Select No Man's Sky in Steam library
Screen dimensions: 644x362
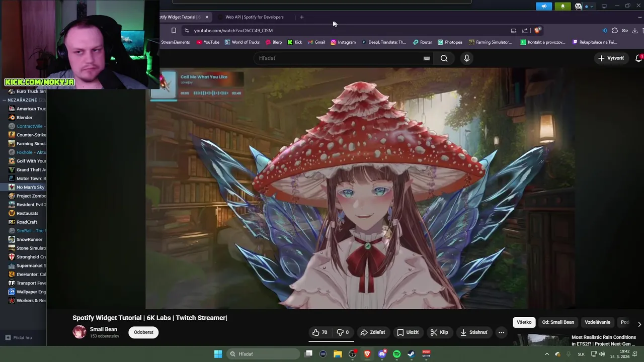point(27,187)
